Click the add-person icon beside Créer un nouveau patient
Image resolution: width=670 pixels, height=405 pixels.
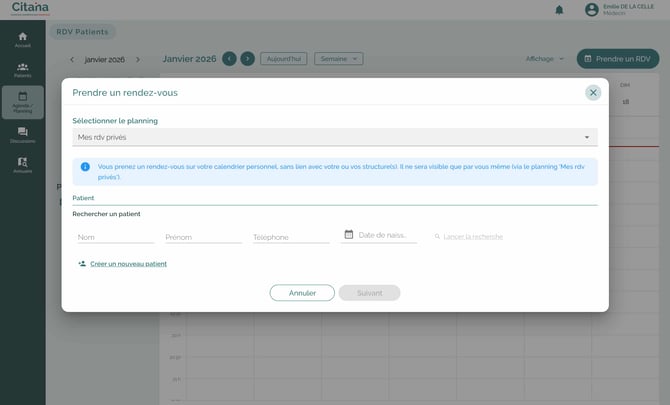(x=82, y=264)
